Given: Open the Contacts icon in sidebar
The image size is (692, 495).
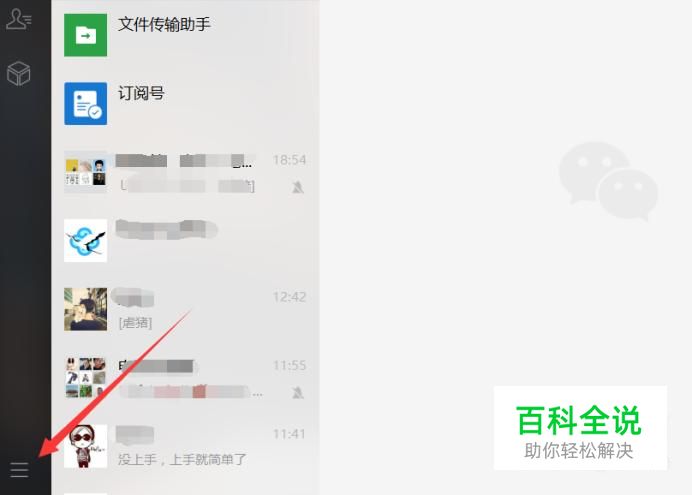Looking at the screenshot, I should [x=19, y=19].
